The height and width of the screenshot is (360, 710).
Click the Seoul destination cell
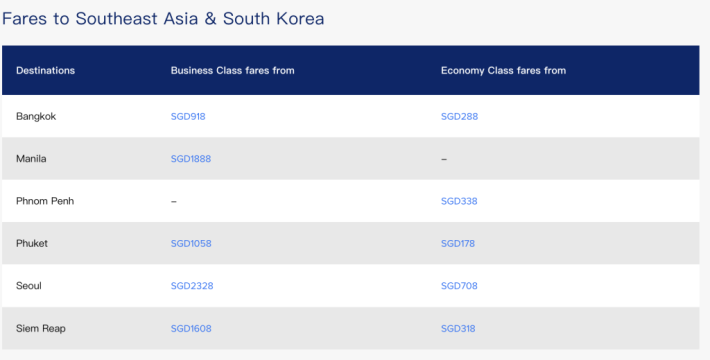pos(29,286)
